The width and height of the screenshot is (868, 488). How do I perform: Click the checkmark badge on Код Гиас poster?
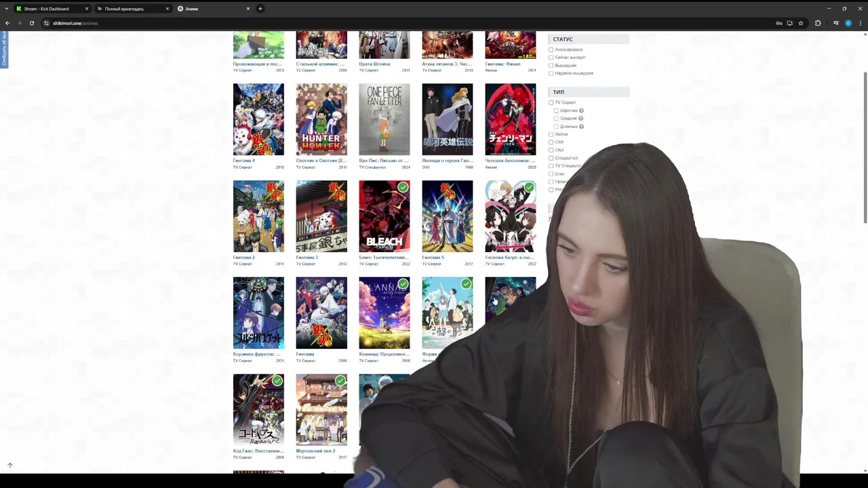(277, 381)
